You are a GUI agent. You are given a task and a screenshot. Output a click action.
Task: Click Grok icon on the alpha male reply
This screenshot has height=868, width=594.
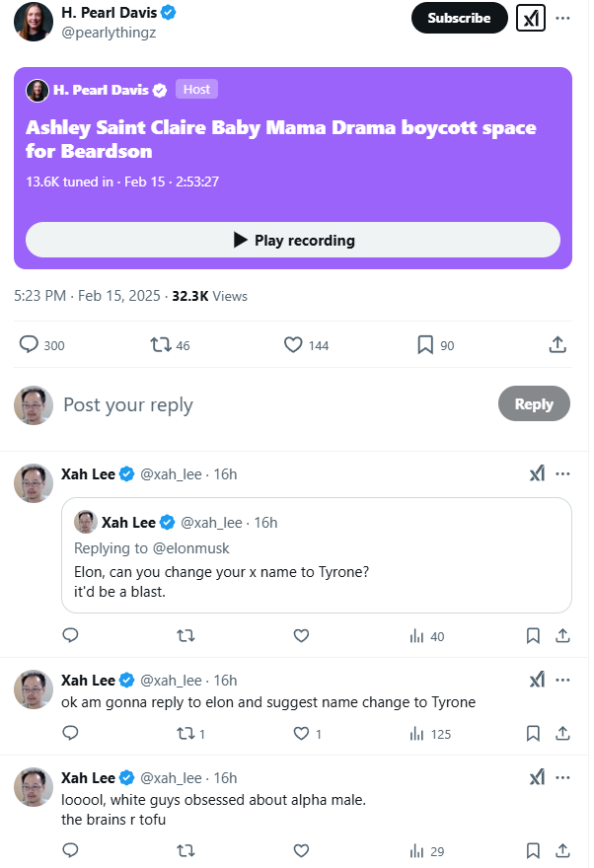537,777
